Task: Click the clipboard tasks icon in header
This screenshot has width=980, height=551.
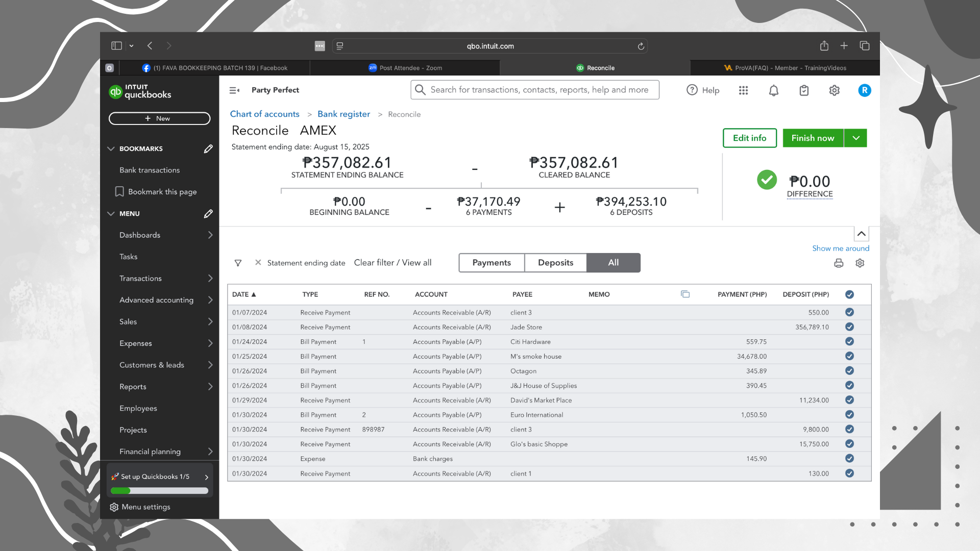Action: (x=804, y=90)
